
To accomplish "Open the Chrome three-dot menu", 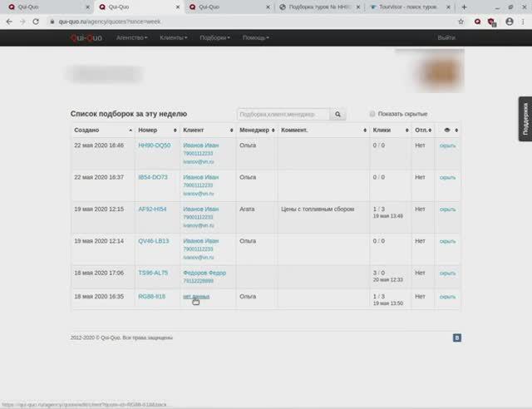I will [x=523, y=22].
